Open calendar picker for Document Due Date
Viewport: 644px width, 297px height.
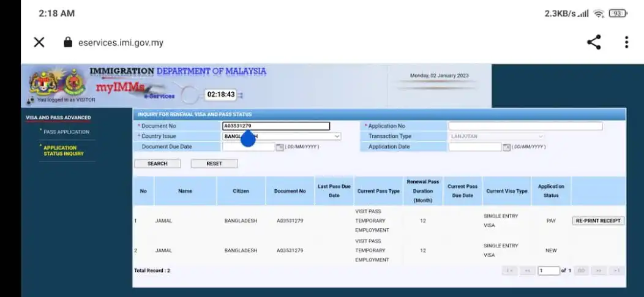(280, 147)
